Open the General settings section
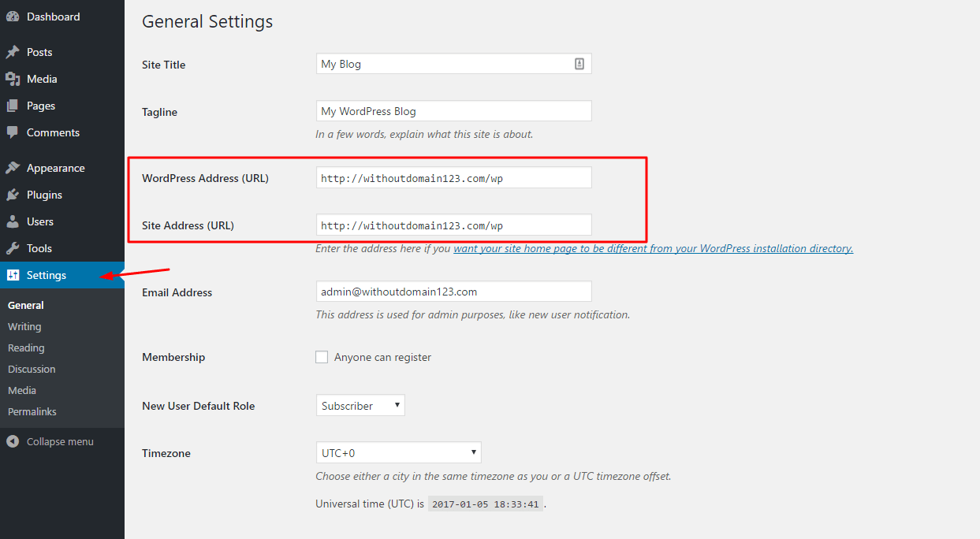Image resolution: width=980 pixels, height=539 pixels. click(25, 304)
